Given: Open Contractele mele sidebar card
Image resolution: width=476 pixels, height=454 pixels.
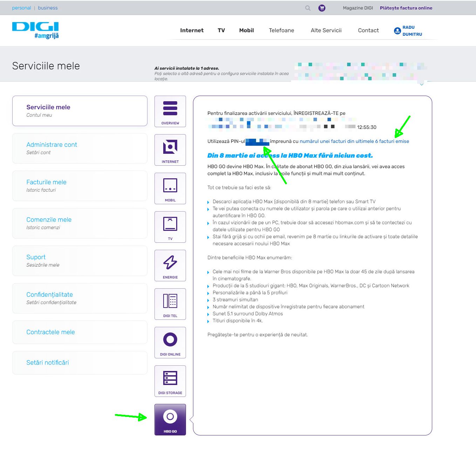Looking at the screenshot, I should [80, 332].
